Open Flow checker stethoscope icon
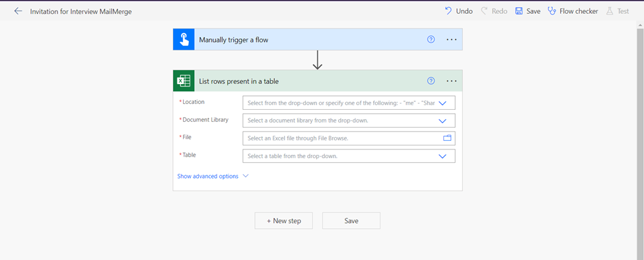 pos(552,11)
